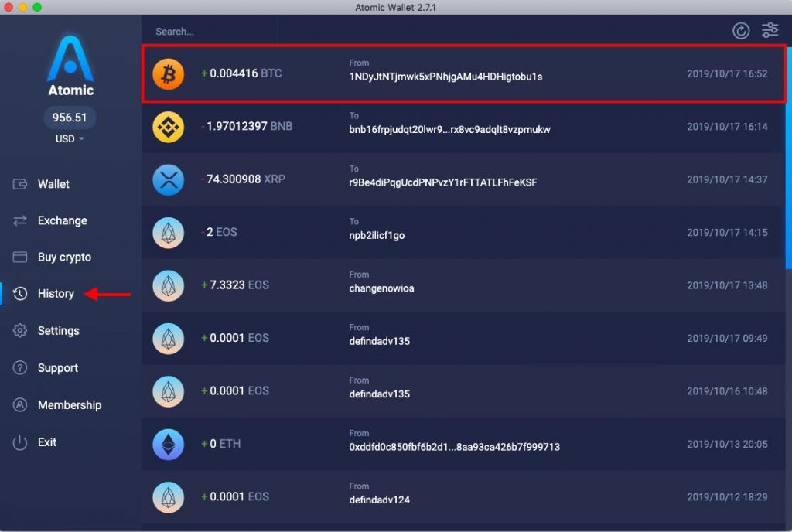Click the Exit power icon
This screenshot has height=532, width=792.
tap(19, 442)
